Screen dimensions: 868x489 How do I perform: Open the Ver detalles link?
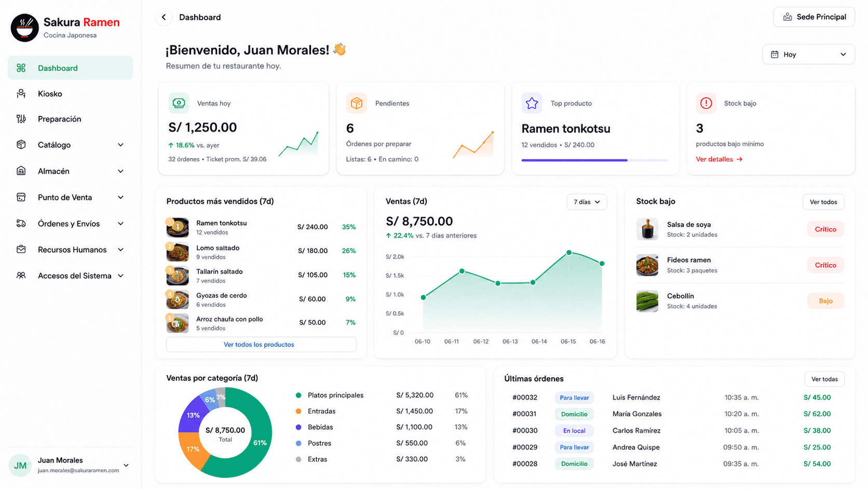tap(719, 159)
